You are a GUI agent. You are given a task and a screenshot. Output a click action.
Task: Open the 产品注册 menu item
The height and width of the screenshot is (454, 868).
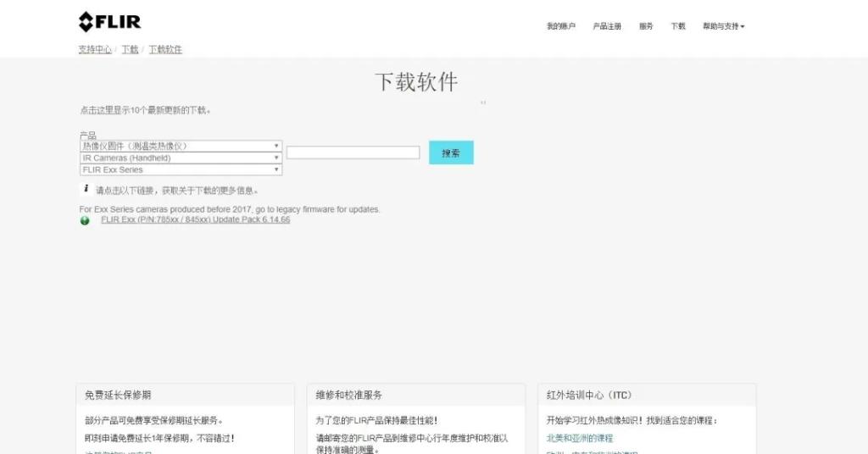tap(607, 26)
